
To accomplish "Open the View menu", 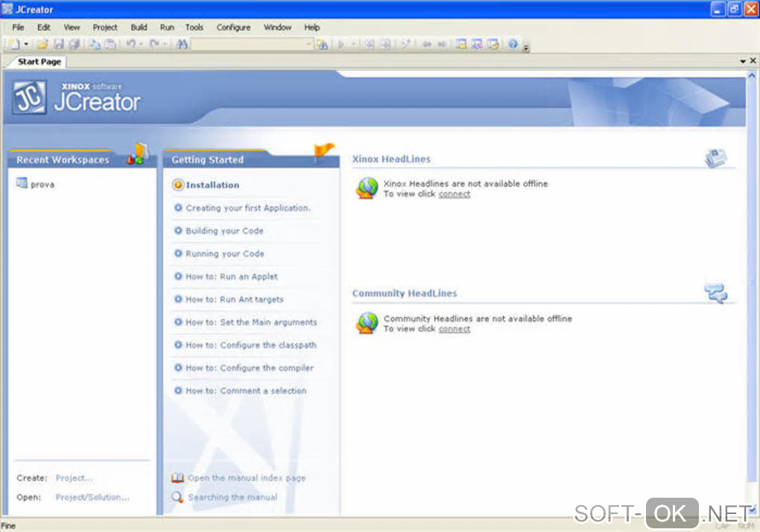I will click(x=72, y=28).
